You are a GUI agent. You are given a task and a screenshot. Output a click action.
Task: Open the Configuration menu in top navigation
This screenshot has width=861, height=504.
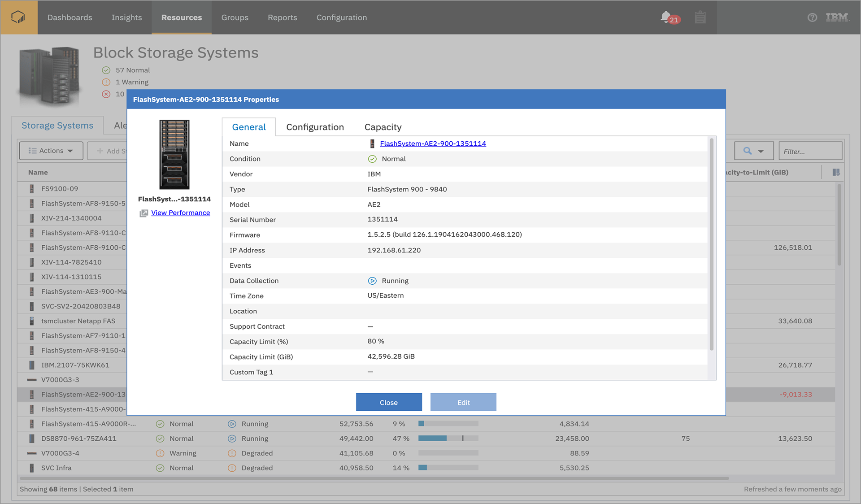pos(342,17)
